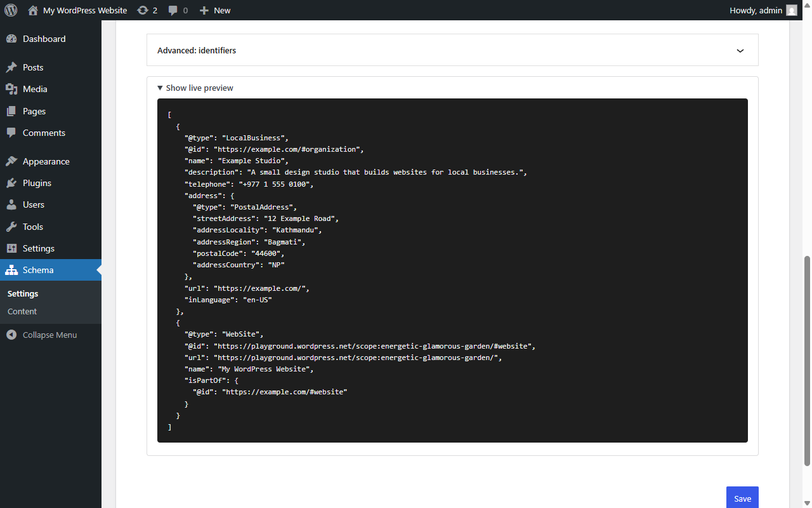Click the blue Save button
This screenshot has height=508, width=812.
742,498
